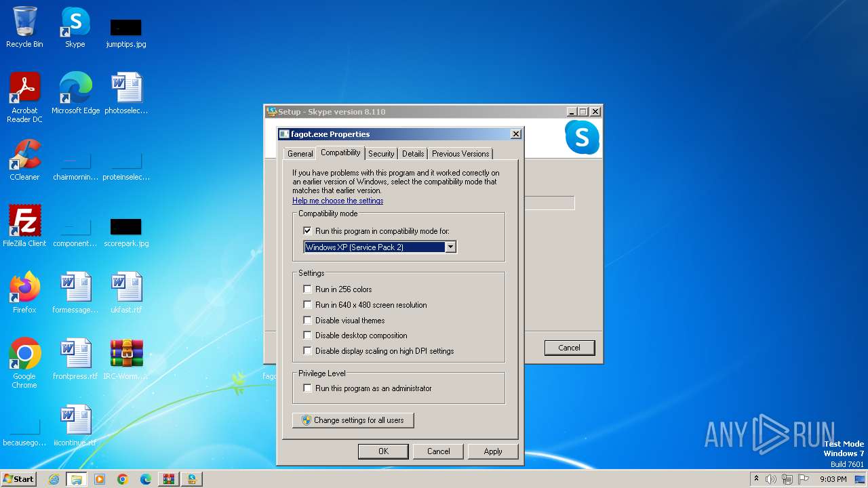Show hidden tray icons arrow
868x488 pixels.
[x=756, y=479]
